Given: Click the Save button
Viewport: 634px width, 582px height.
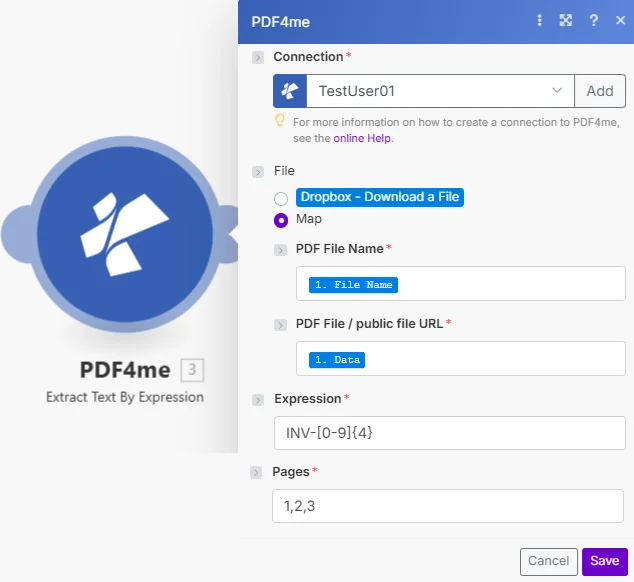Looking at the screenshot, I should (x=605, y=561).
